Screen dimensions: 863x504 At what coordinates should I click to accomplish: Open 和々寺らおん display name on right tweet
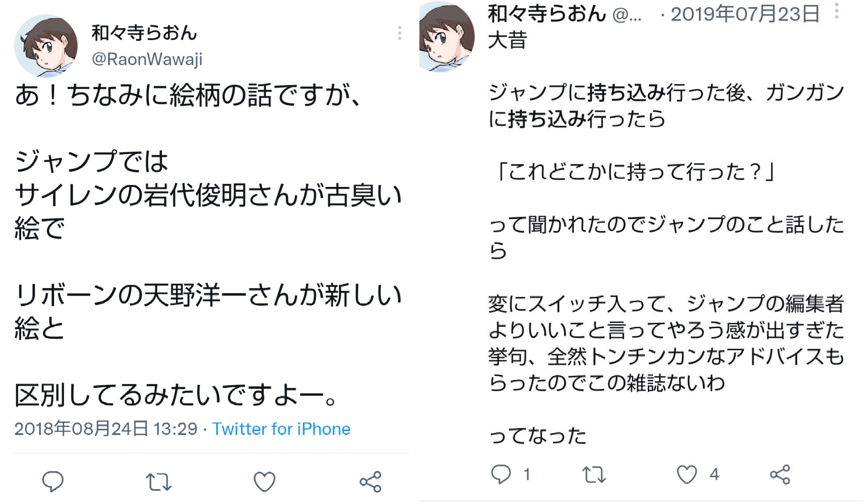coord(547,14)
